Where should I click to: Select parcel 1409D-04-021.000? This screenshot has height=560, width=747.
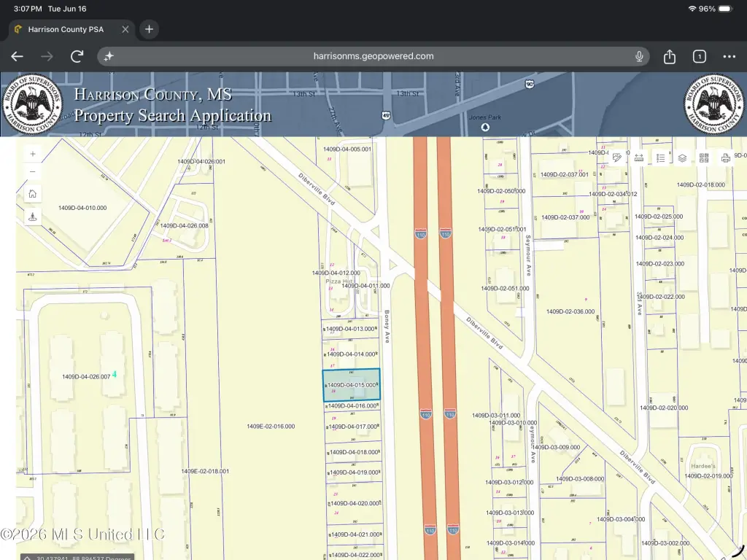pyautogui.click(x=356, y=534)
